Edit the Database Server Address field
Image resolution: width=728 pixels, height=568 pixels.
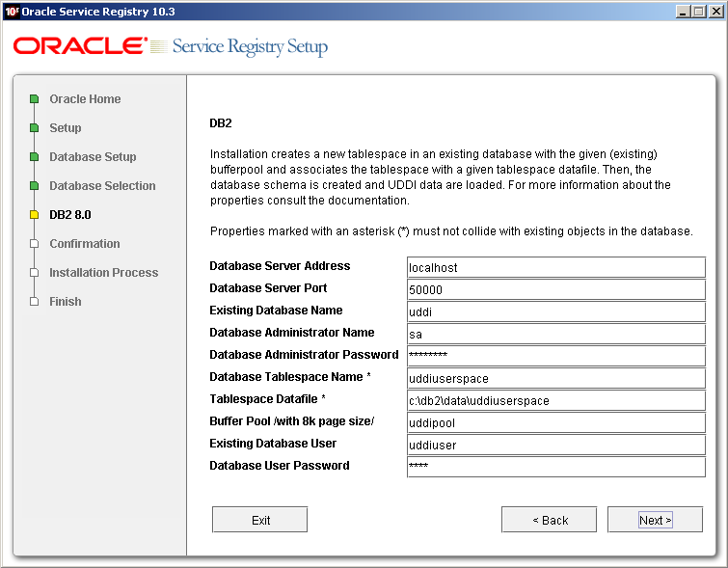[556, 267]
